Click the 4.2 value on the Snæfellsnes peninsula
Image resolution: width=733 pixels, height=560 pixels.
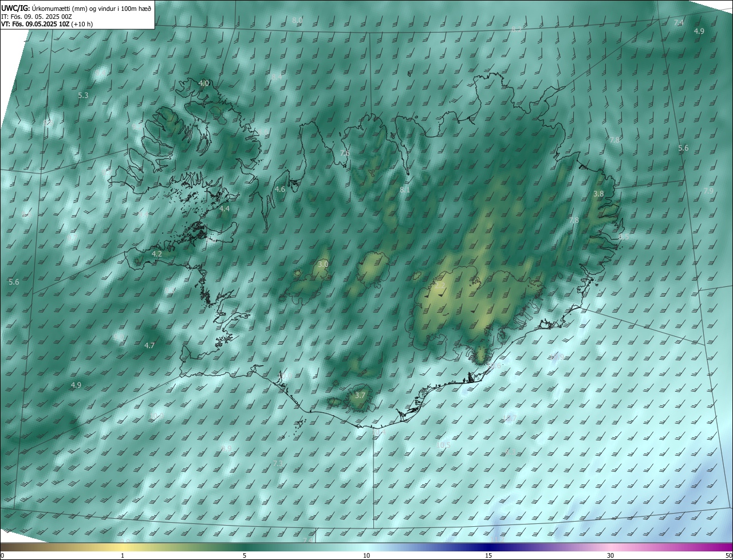click(157, 254)
